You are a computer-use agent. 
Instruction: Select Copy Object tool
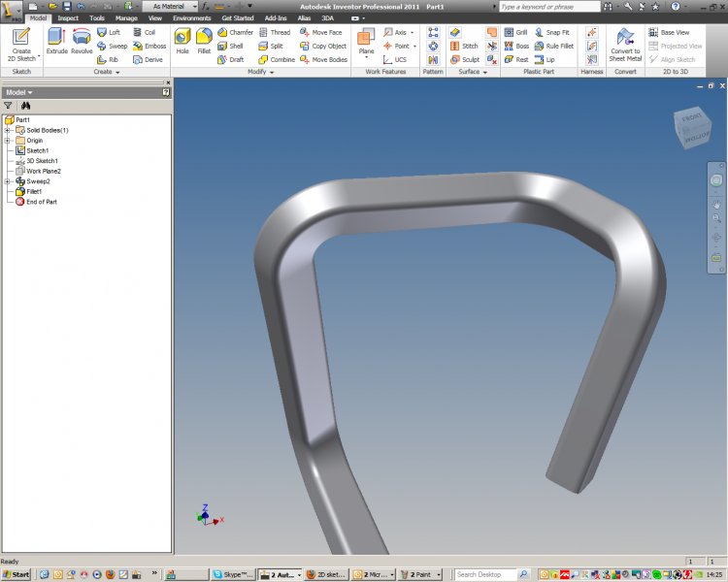(x=323, y=46)
